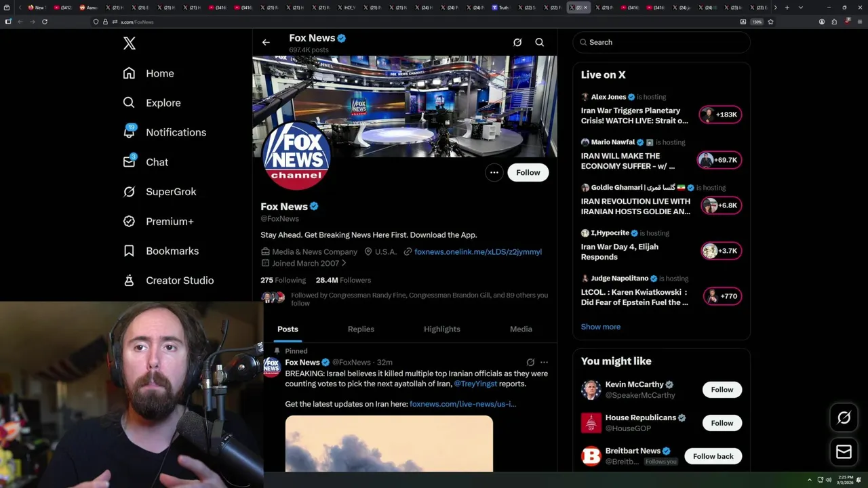Open the @TreyYingst mention link
The image size is (868, 488).
pyautogui.click(x=475, y=384)
